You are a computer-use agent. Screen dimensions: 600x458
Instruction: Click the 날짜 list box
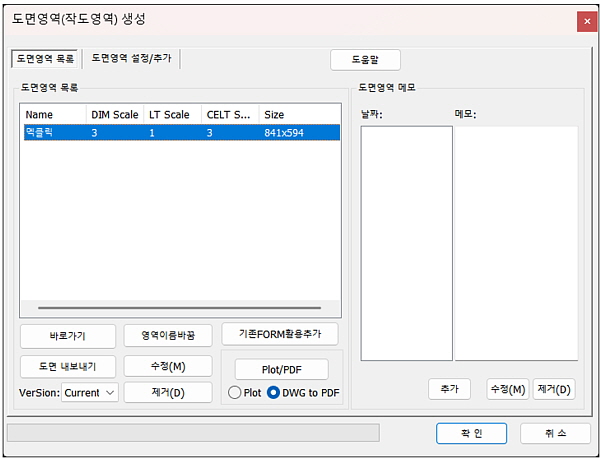pyautogui.click(x=406, y=243)
